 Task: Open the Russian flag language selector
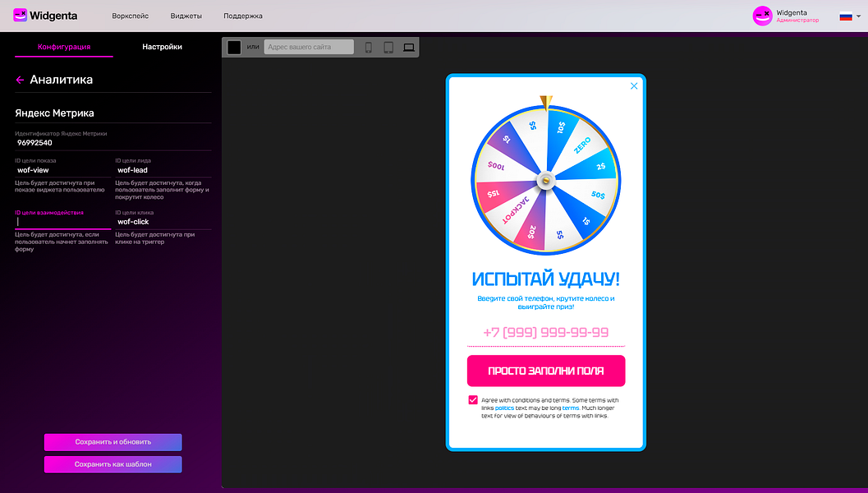pos(850,16)
